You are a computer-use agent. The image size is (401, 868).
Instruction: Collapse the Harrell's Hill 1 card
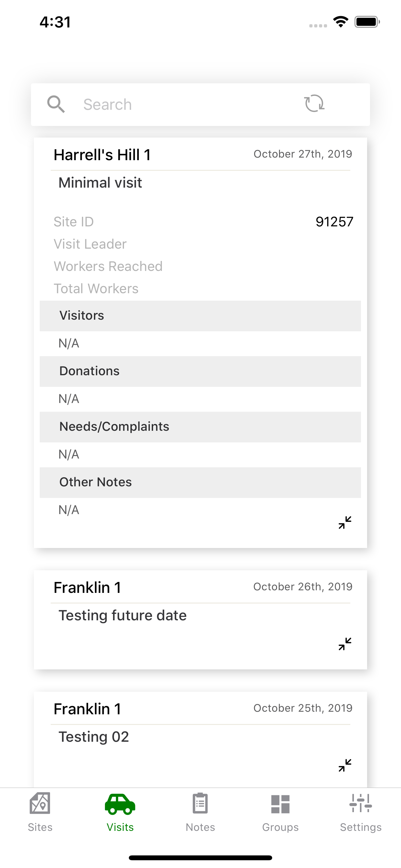[345, 522]
